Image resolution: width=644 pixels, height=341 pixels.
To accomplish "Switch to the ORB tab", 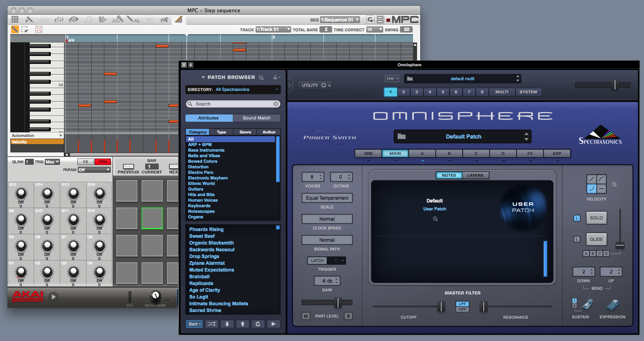I will [x=368, y=154].
